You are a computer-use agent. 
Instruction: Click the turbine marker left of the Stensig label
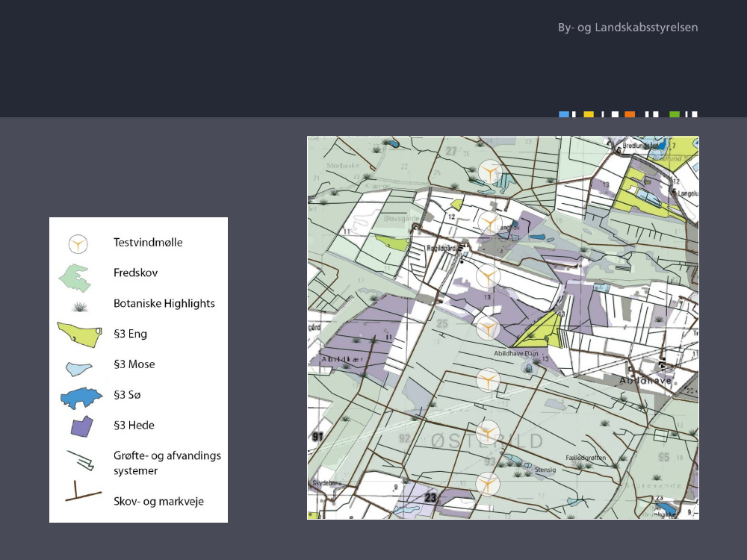point(487,484)
